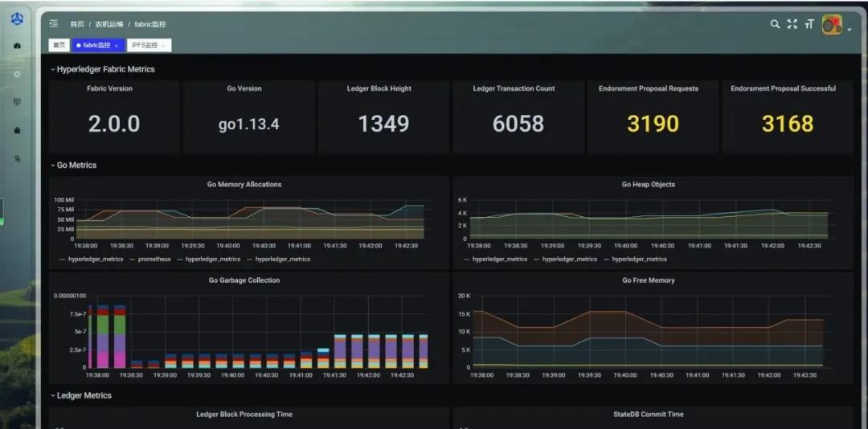Click the Go Garbage Collection panel title
This screenshot has height=429, width=868.
tap(244, 280)
